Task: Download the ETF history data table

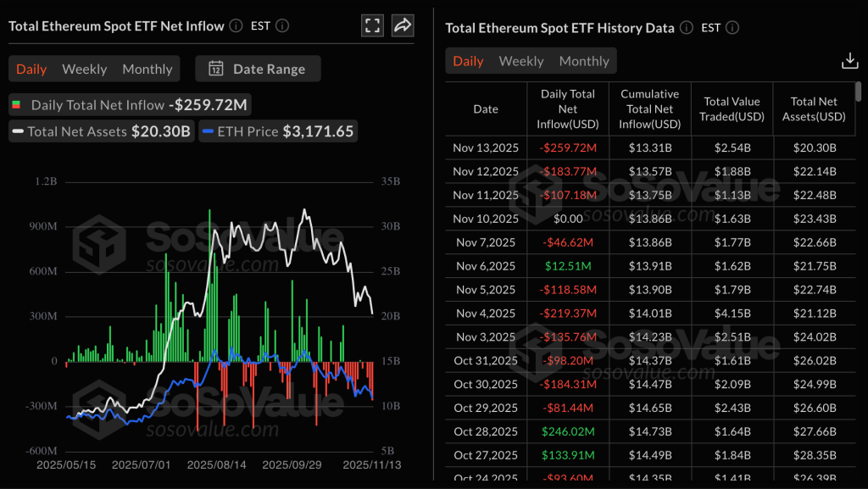Action: [x=849, y=61]
